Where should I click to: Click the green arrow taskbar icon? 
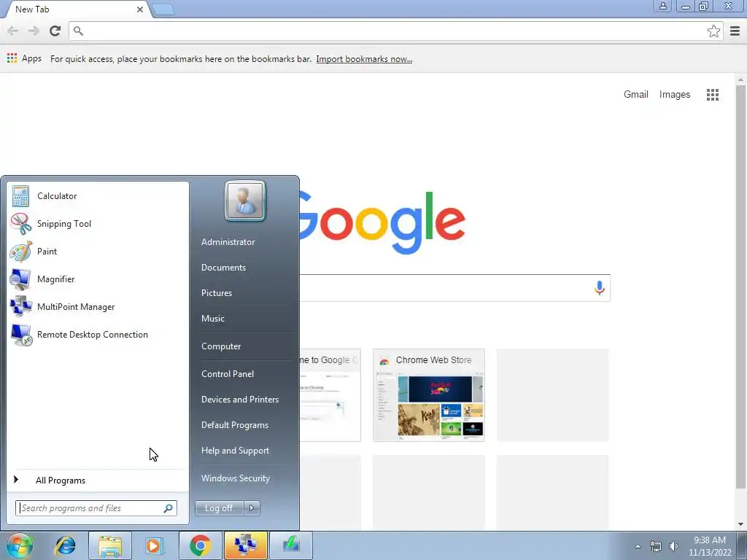[x=290, y=545]
